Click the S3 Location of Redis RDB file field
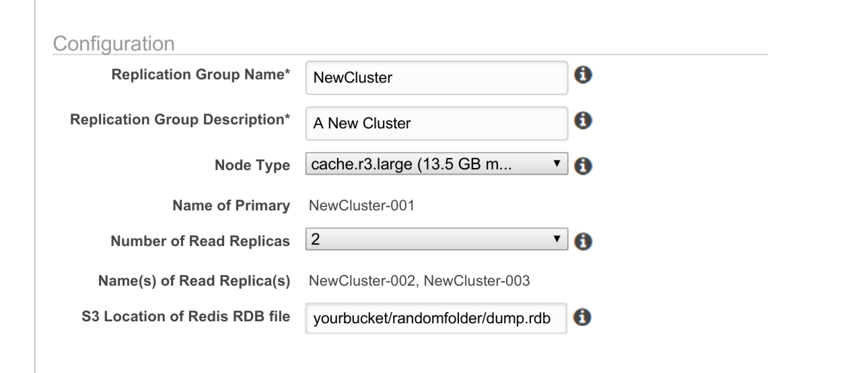 point(437,319)
